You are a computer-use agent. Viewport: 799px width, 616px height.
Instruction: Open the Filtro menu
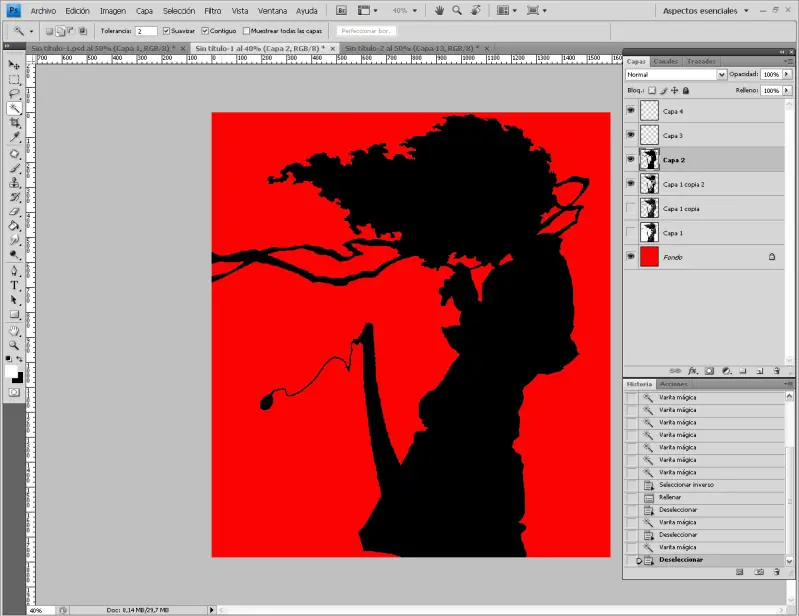pyautogui.click(x=212, y=11)
